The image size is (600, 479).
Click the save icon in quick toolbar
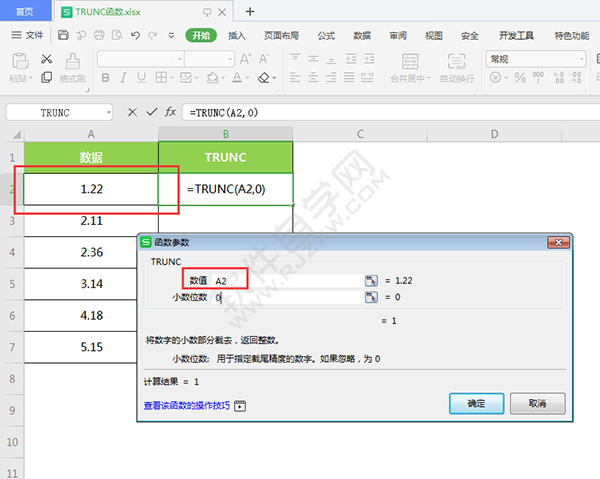[64, 35]
